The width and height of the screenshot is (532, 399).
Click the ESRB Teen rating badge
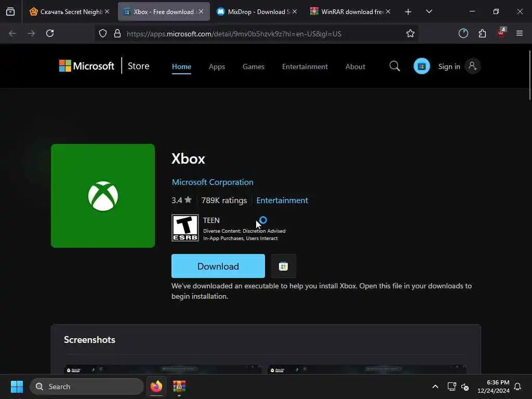185,228
